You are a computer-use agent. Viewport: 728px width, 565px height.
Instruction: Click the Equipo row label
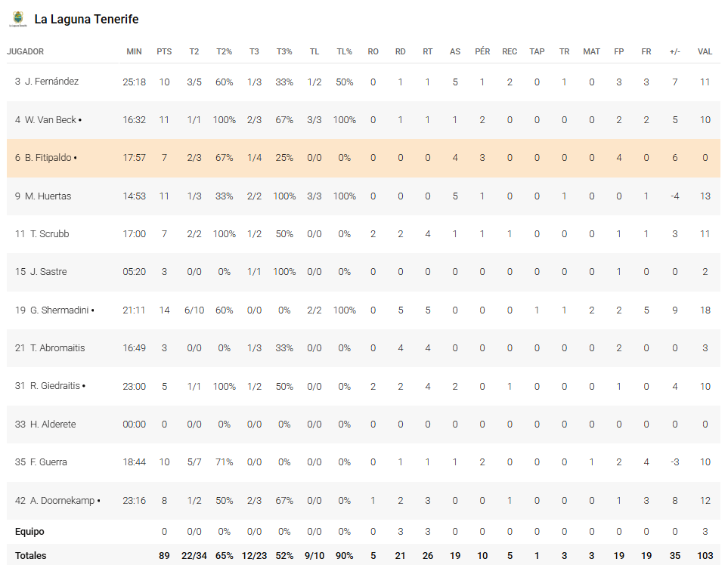pyautogui.click(x=29, y=532)
